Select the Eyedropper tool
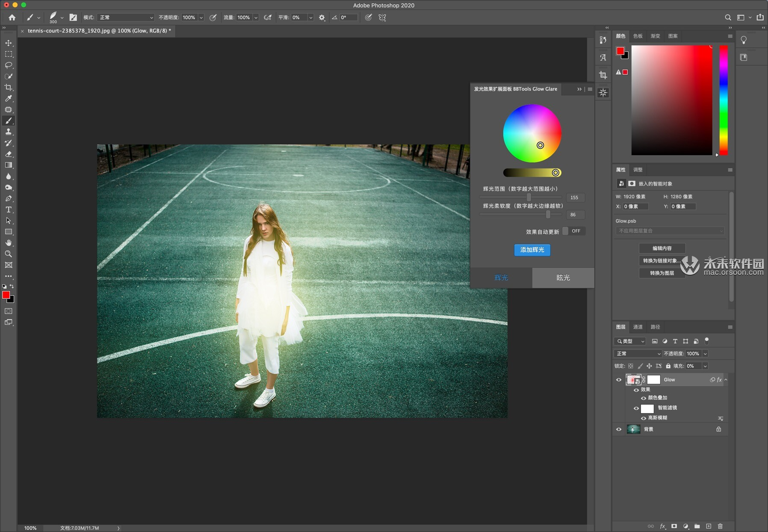Viewport: 768px width, 532px height. click(9, 99)
